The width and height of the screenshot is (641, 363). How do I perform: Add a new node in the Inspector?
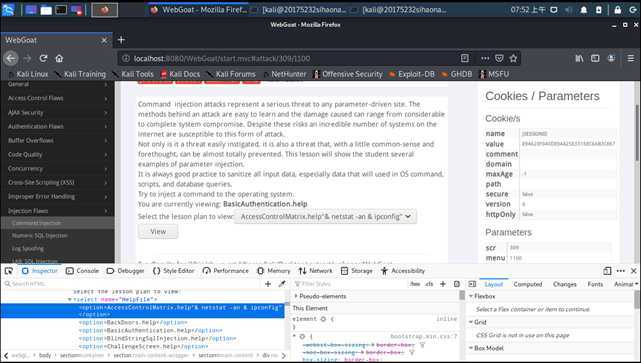(x=268, y=284)
